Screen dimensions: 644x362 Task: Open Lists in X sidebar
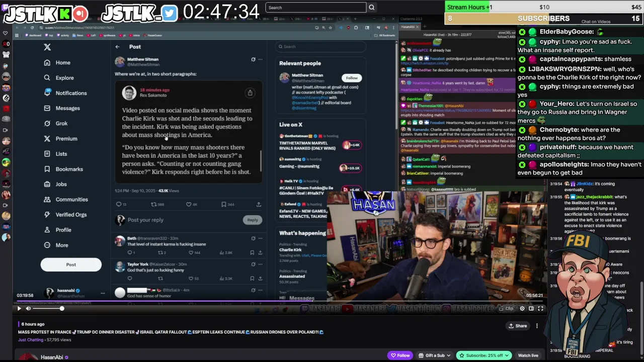(x=55, y=154)
